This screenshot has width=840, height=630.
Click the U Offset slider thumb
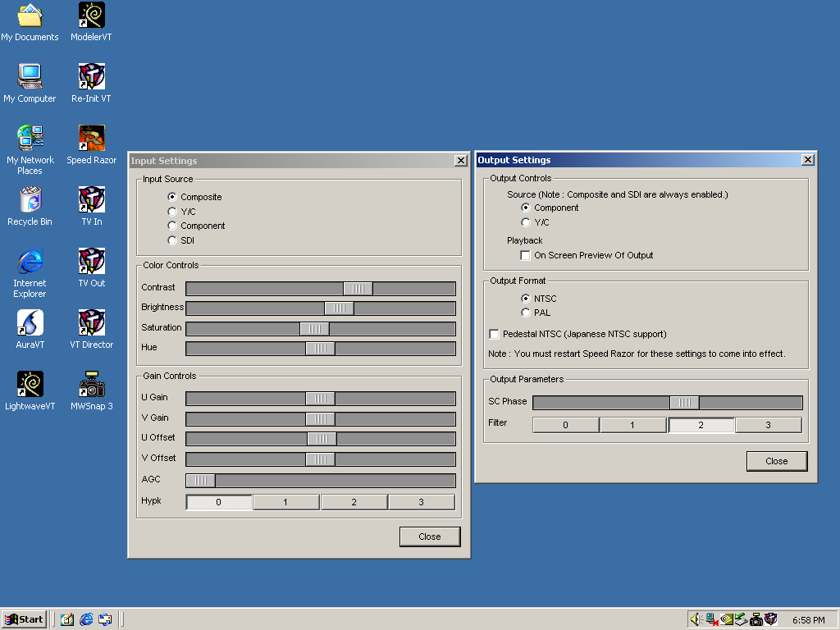pyautogui.click(x=322, y=439)
